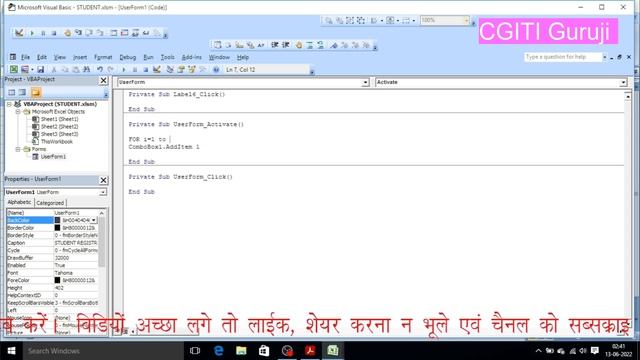Click the Run Sub play icon in Standard toolbar
The image size is (640, 360).
coord(124,69)
